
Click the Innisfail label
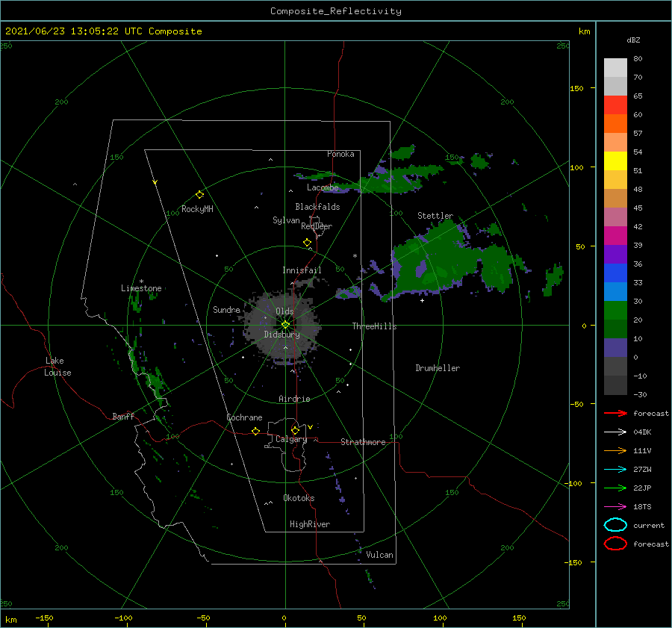pos(302,270)
